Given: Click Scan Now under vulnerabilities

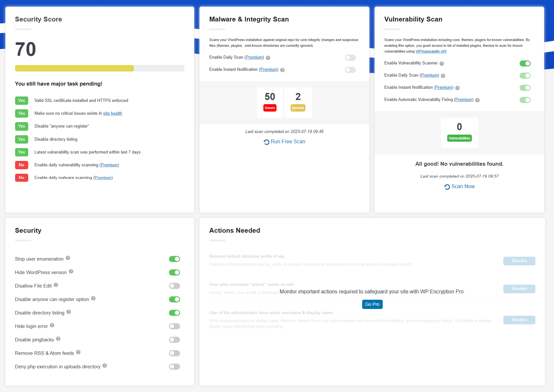Looking at the screenshot, I should 459,187.
